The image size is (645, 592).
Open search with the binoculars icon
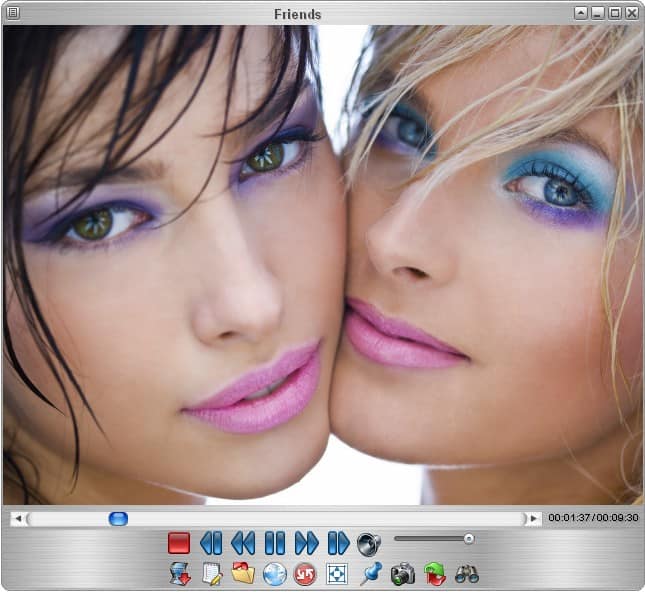pos(467,574)
